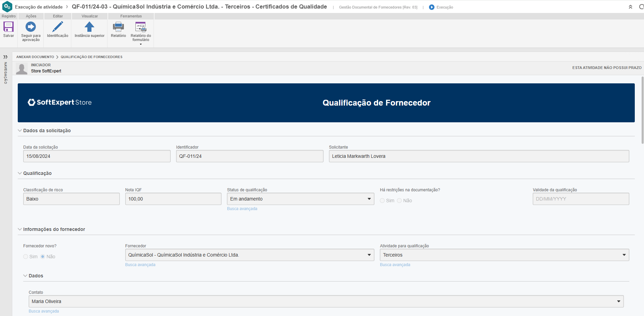Open Relatório do formulário icon

(x=141, y=27)
